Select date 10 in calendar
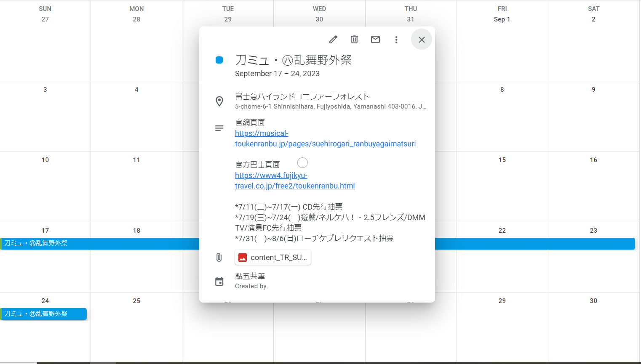 (x=45, y=160)
